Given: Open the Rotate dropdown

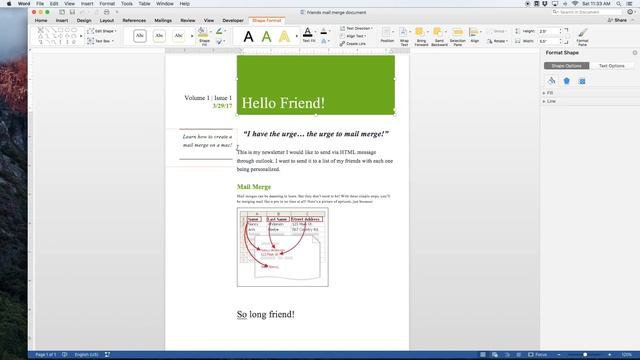Looking at the screenshot, I should 497,41.
